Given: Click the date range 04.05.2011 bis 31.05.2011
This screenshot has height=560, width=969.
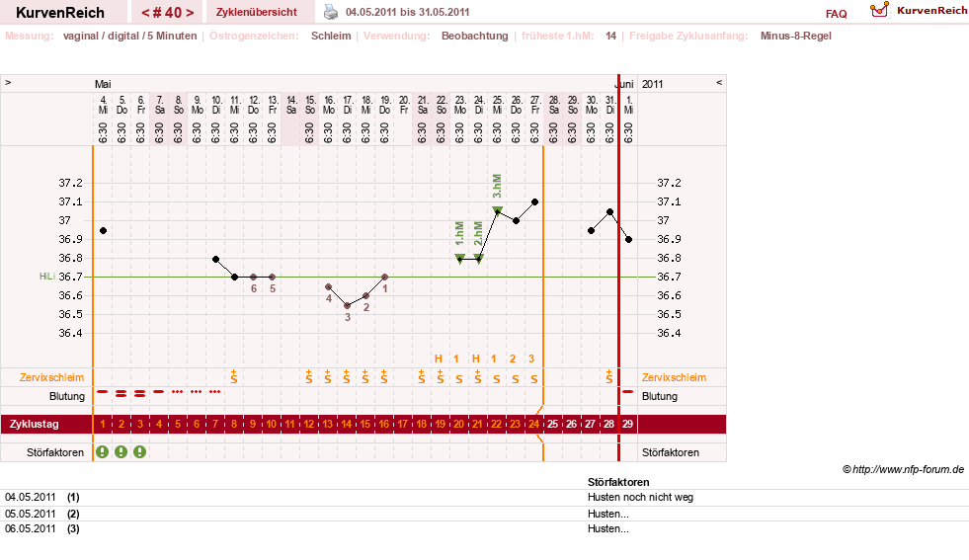Looking at the screenshot, I should coord(407,12).
